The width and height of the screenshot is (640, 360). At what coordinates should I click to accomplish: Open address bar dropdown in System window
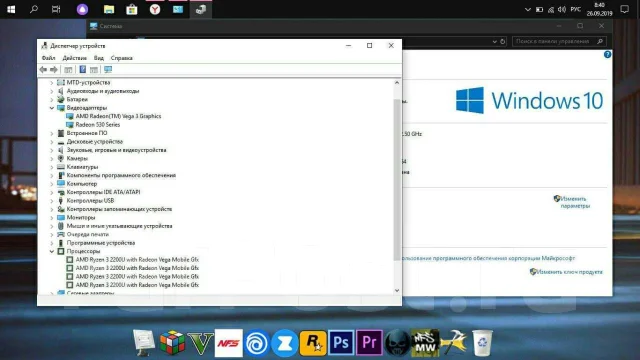(x=494, y=42)
